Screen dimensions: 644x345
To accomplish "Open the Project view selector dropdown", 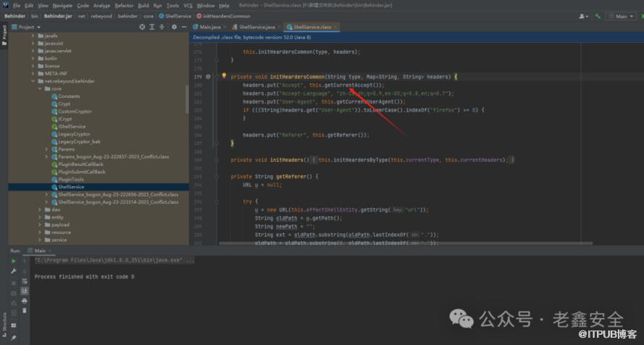I will pos(33,27).
